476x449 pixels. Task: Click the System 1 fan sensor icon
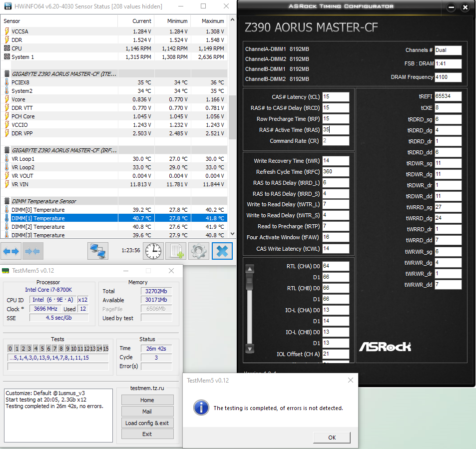pyautogui.click(x=6, y=57)
